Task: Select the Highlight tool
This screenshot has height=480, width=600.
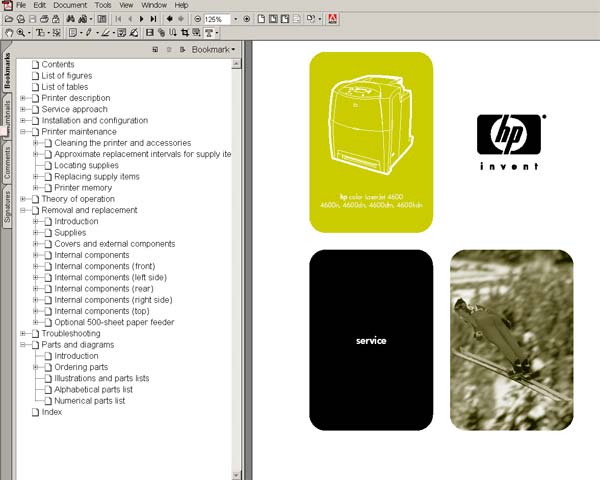Action: click(105, 33)
